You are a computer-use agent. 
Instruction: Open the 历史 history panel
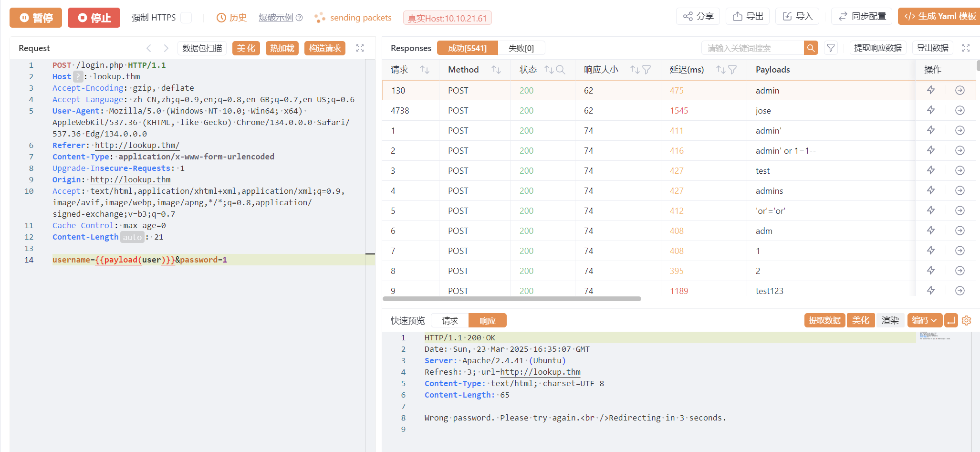pyautogui.click(x=232, y=18)
